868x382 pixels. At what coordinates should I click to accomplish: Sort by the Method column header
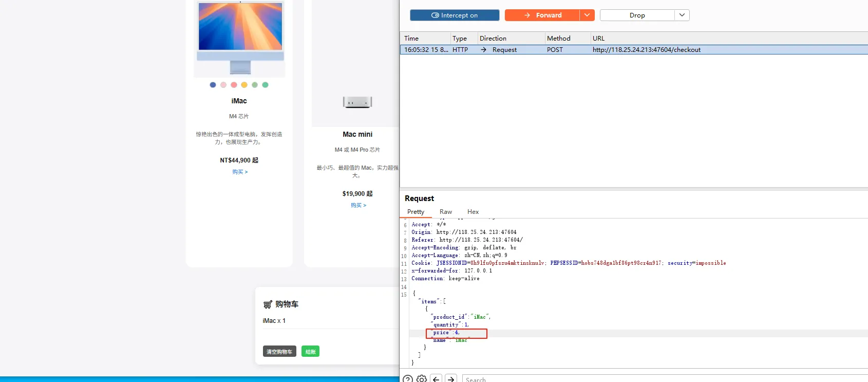pyautogui.click(x=559, y=39)
